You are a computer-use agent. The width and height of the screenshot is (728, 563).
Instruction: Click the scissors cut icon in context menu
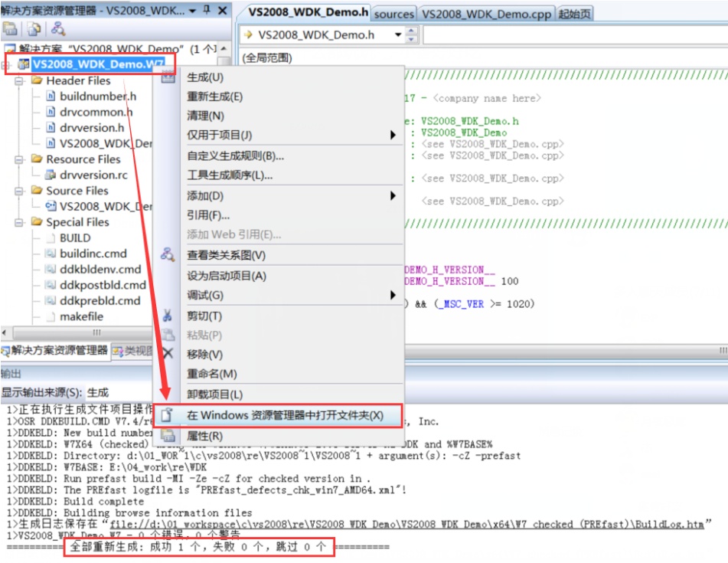pos(168,316)
